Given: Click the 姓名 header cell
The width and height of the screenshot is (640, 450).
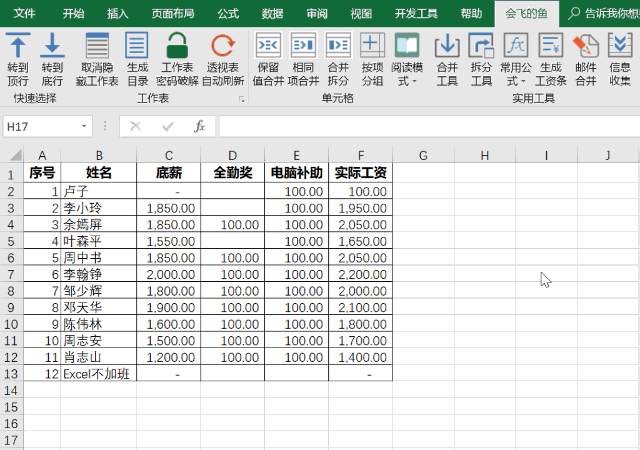Looking at the screenshot, I should (x=99, y=173).
